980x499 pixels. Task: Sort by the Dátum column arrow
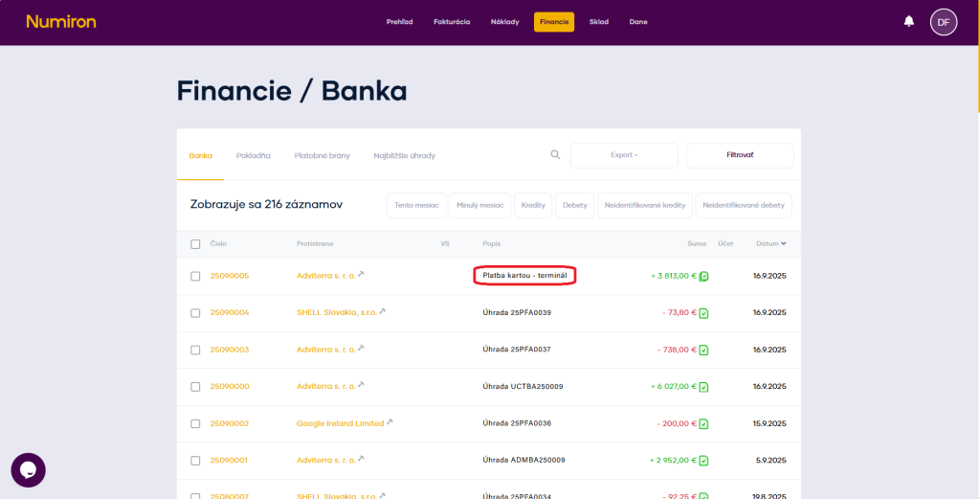click(784, 243)
